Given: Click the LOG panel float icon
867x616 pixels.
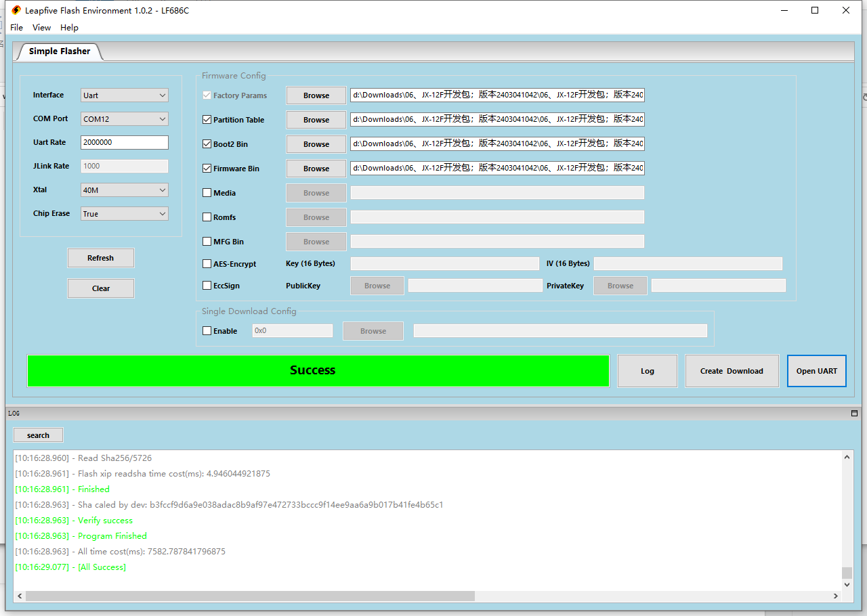Looking at the screenshot, I should pyautogui.click(x=854, y=413).
